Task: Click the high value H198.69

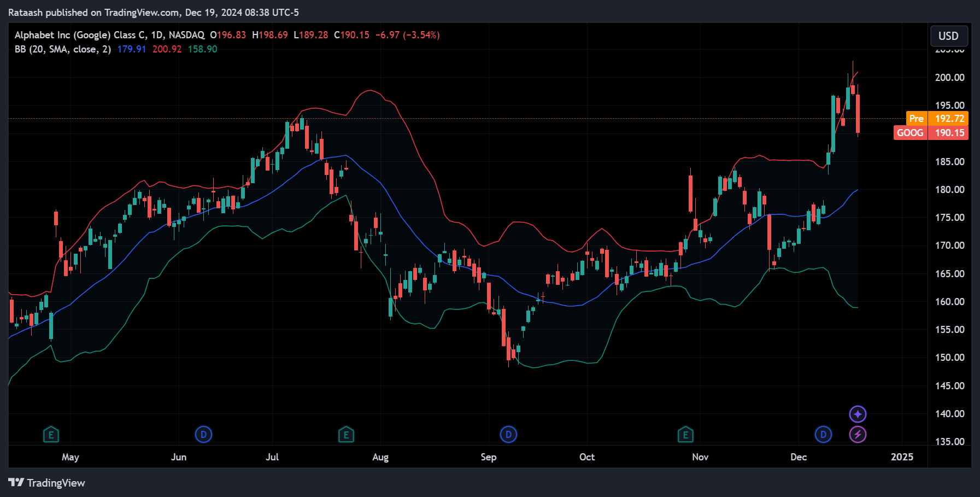Action: [x=269, y=35]
